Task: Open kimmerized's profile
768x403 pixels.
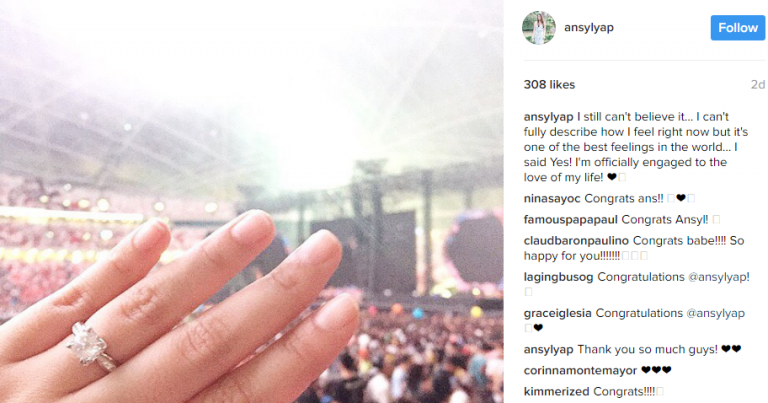Action: 556,392
